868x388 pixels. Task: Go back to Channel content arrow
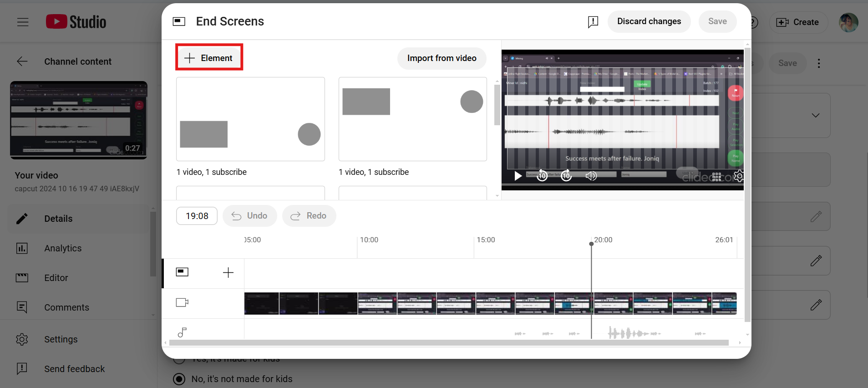22,61
